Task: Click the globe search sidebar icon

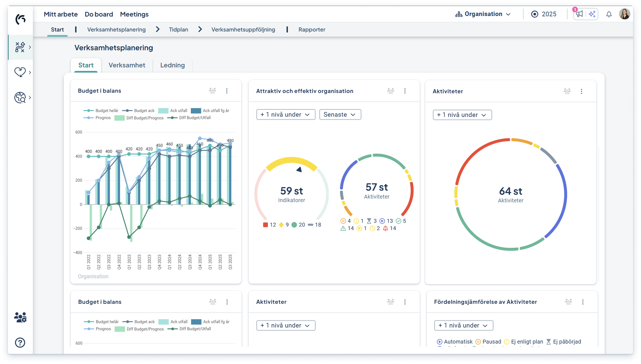Action: tap(20, 97)
